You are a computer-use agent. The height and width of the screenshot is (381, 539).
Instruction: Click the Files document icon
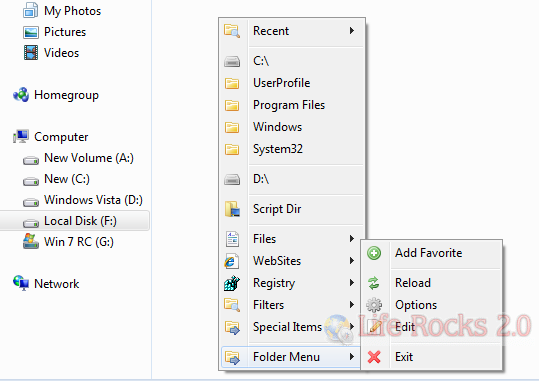tap(232, 239)
